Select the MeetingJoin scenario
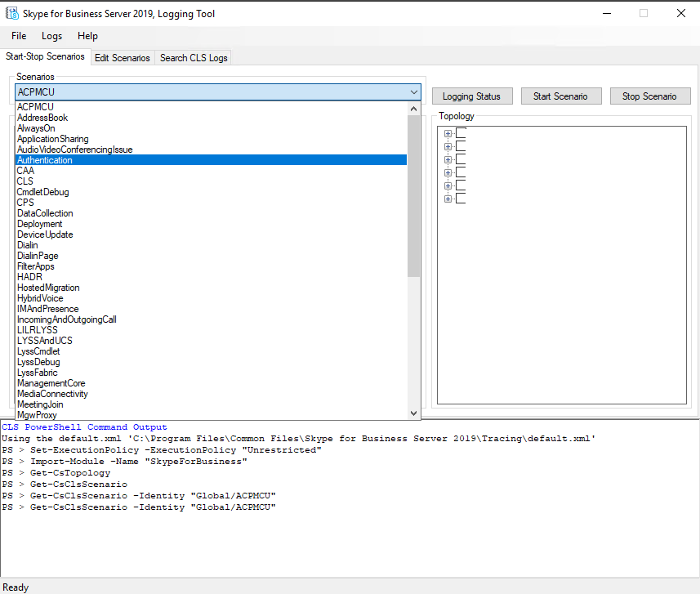Viewport: 700px width, 594px height. point(212,404)
